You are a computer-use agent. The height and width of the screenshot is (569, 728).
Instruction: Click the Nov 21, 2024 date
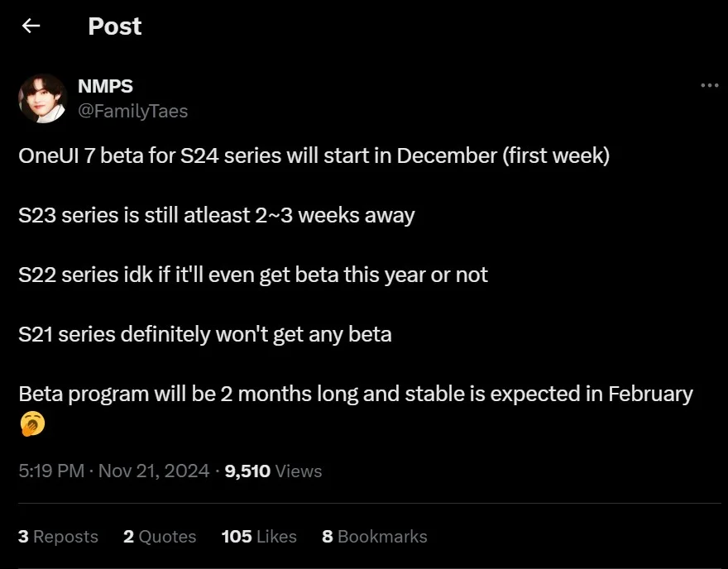pos(154,471)
